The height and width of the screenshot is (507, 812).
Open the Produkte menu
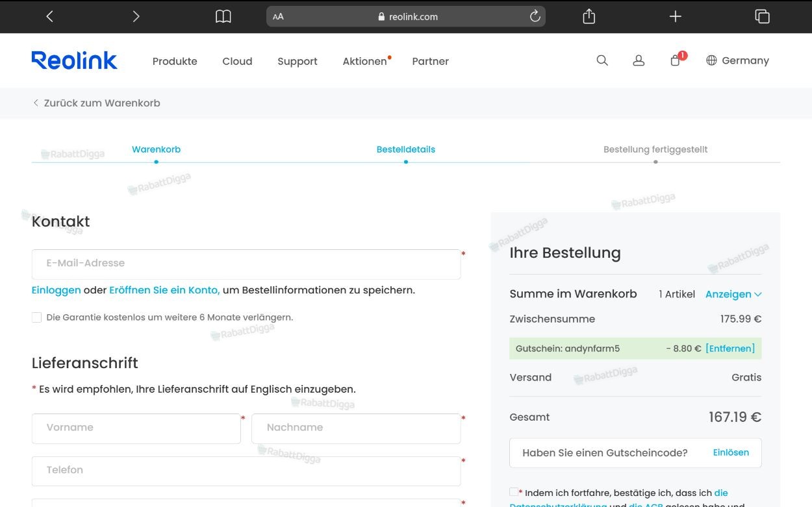coord(175,61)
